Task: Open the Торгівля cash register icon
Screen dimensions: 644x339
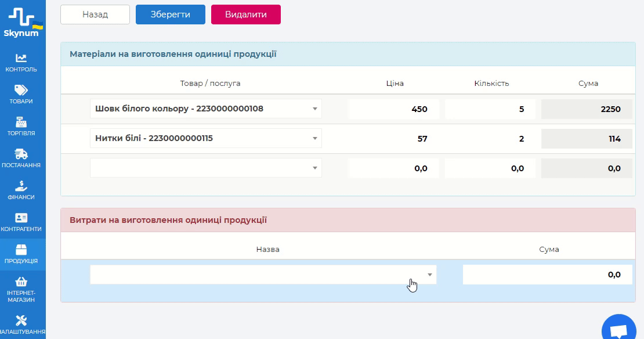Action: coord(21,122)
